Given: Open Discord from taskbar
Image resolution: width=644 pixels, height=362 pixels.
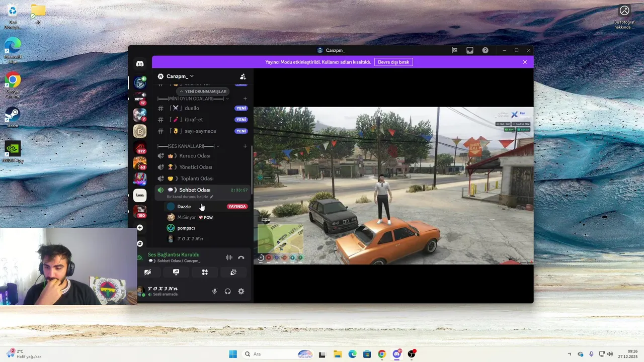Looking at the screenshot, I should click(397, 354).
